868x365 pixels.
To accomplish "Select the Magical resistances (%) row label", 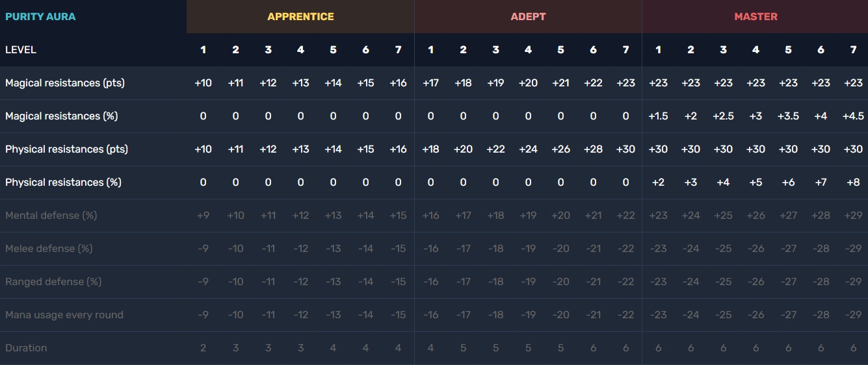I will pos(61,116).
